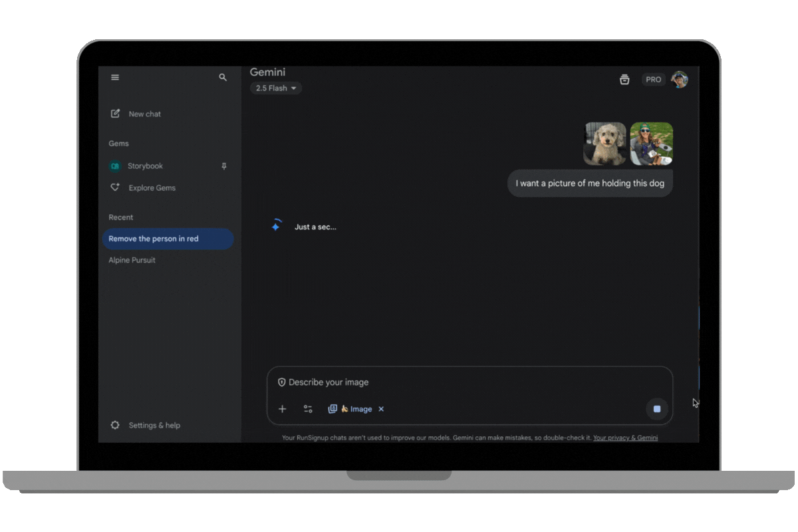
Task: Click the shield icon in prompt box
Action: pyautogui.click(x=281, y=382)
